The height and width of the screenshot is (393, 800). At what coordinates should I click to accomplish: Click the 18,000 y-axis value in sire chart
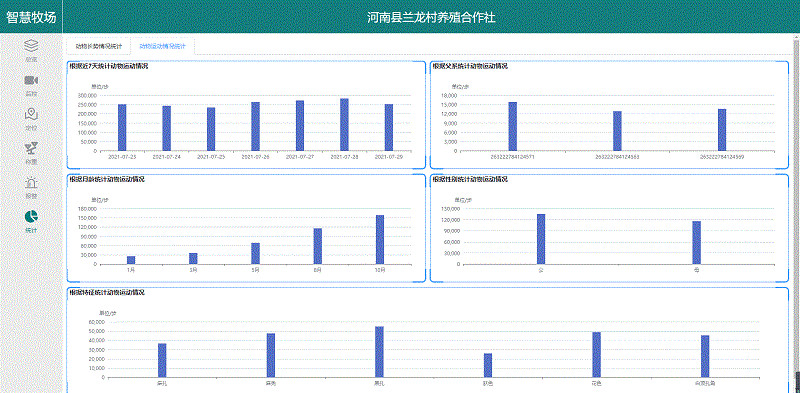tap(448, 95)
